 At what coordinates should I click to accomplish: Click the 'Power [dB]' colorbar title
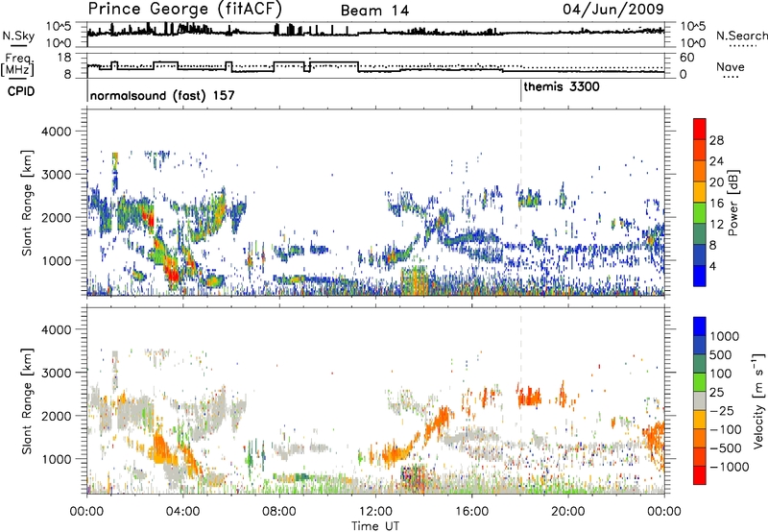tap(732, 203)
